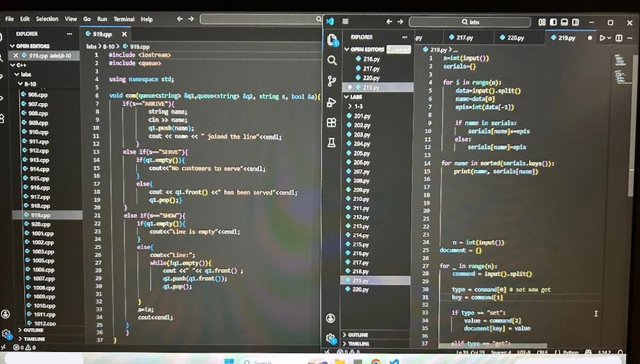
Task: Open the Extensions view
Action: pos(332,122)
